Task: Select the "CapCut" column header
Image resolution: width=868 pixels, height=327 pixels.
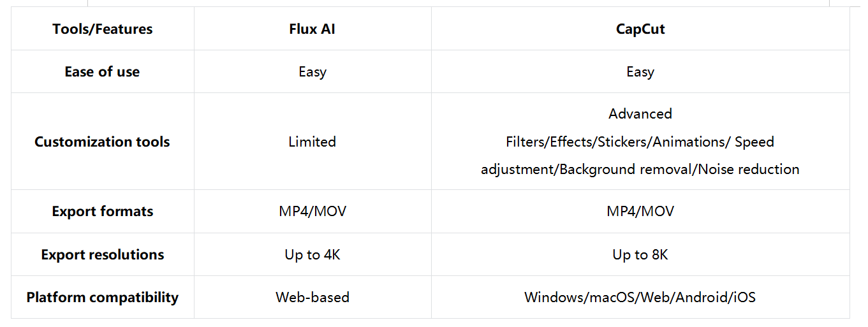Action: (x=640, y=29)
